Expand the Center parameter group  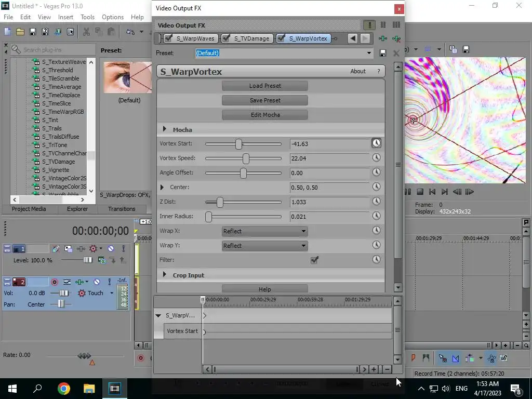pos(162,187)
